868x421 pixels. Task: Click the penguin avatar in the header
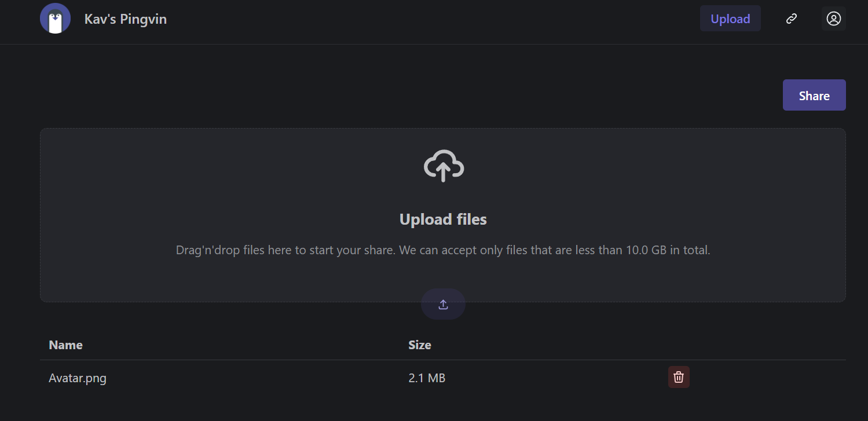point(55,18)
